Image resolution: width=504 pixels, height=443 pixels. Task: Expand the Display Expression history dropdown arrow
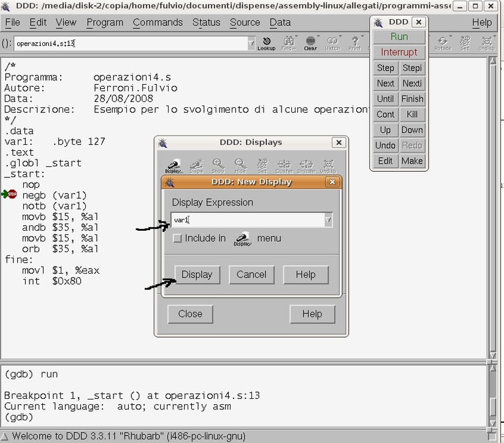[x=328, y=220]
